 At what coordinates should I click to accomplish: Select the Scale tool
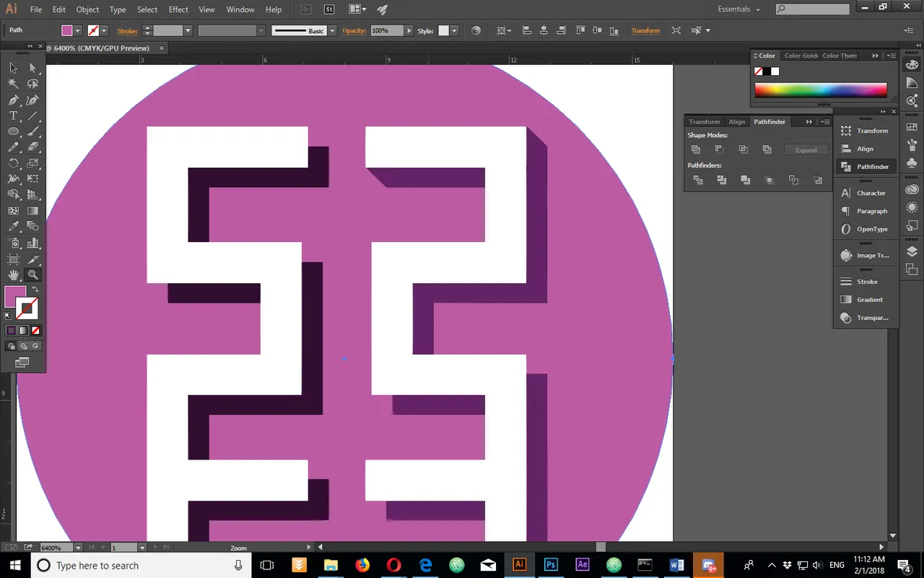point(32,163)
